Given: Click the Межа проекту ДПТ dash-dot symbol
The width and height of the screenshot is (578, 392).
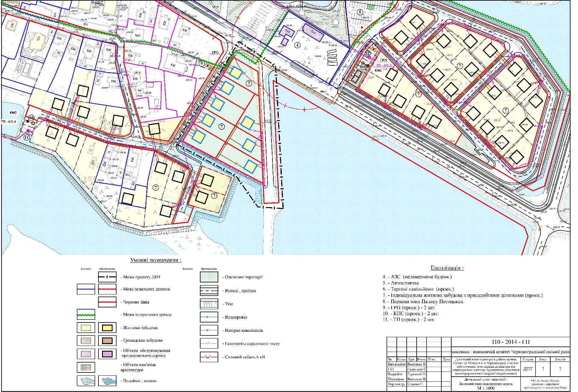Looking at the screenshot, I should pyautogui.click(x=107, y=277).
